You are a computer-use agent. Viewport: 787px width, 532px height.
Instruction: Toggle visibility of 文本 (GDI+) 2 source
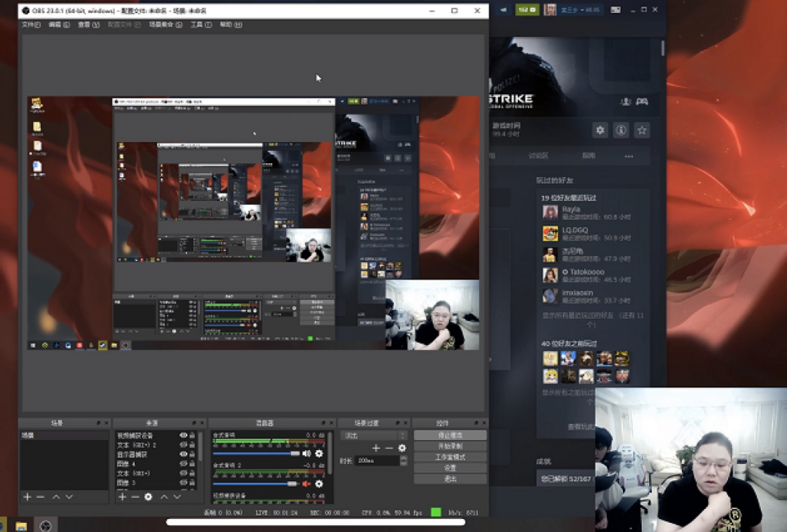point(184,444)
